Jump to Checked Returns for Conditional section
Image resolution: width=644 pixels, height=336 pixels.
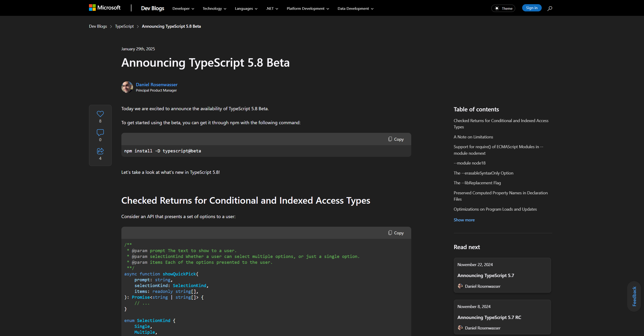tap(501, 124)
